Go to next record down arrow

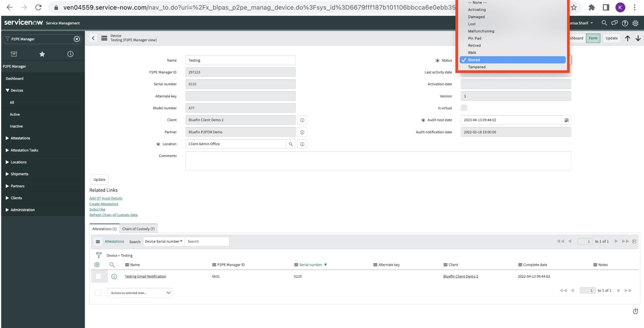pos(638,38)
